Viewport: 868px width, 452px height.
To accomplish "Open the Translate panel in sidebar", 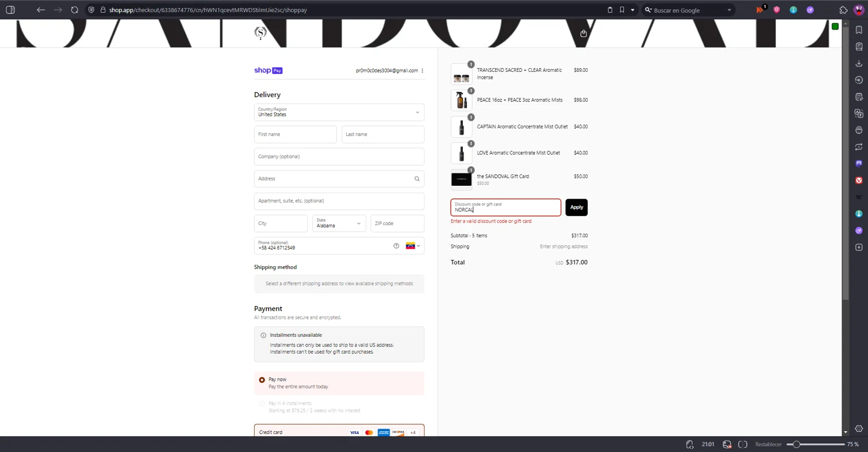I will [x=859, y=113].
